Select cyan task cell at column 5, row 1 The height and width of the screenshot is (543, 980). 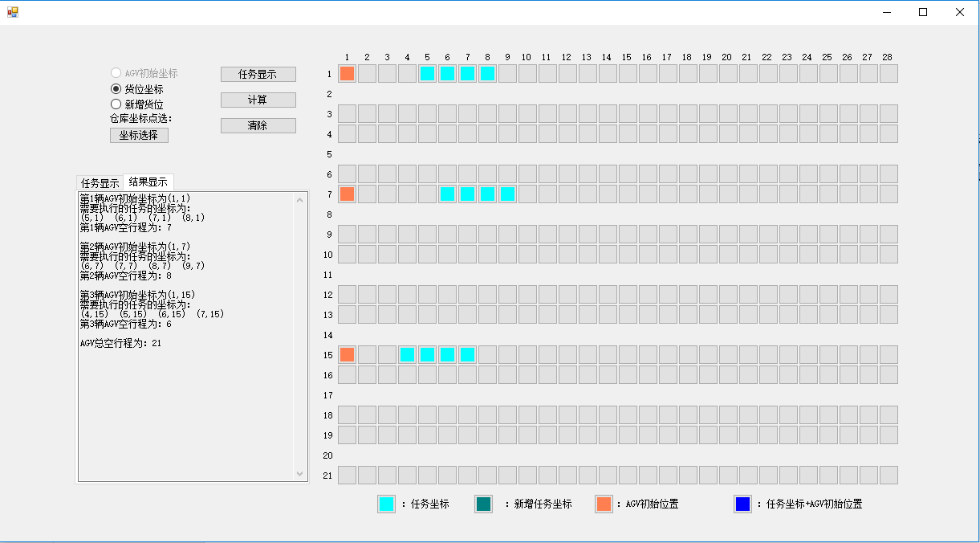(x=427, y=73)
